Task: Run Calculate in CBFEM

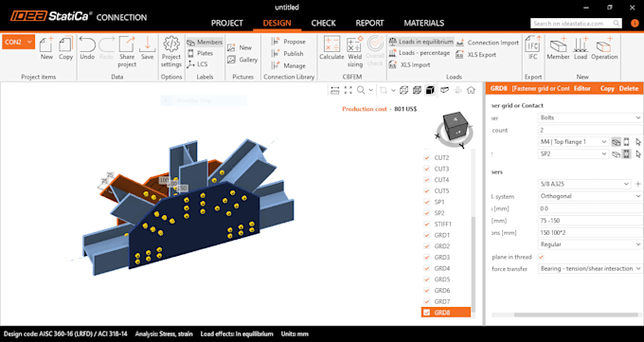Action: coord(331,48)
